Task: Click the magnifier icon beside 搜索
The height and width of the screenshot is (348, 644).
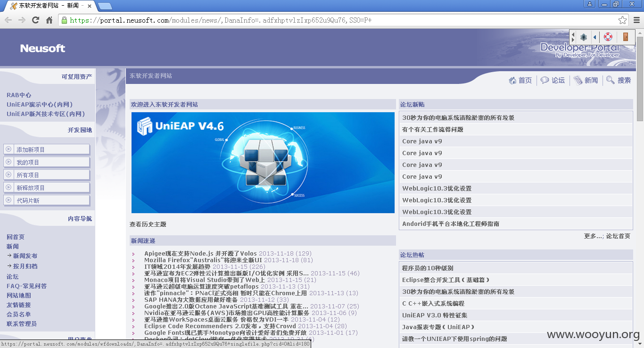Action: click(611, 80)
